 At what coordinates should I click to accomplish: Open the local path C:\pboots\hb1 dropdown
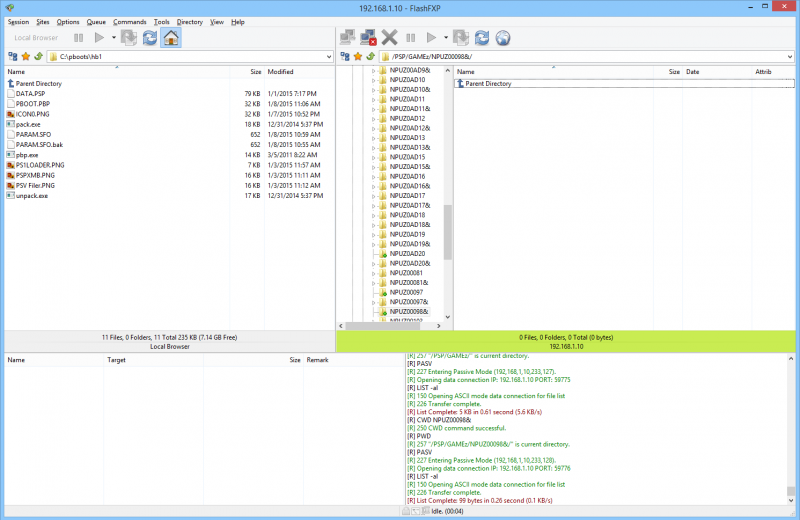[328, 57]
